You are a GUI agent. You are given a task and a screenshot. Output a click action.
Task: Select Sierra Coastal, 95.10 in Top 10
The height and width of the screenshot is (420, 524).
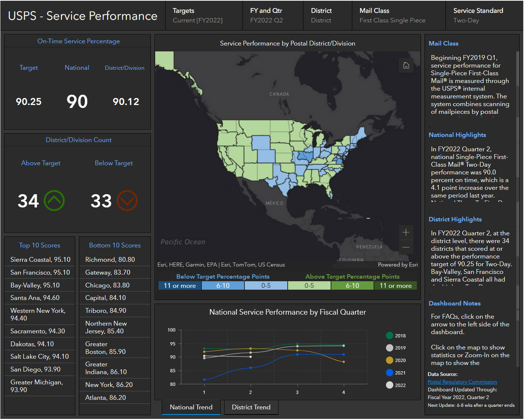point(40,260)
